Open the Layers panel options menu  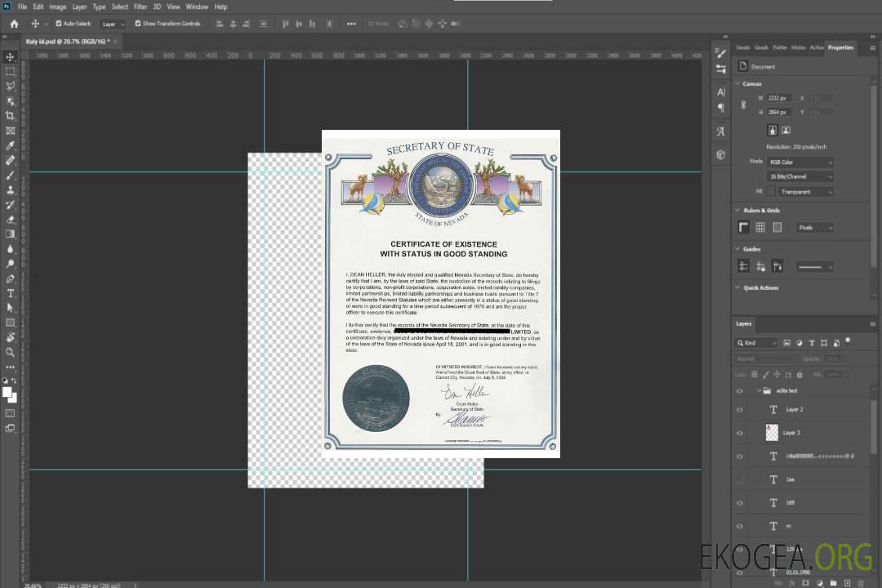(872, 323)
